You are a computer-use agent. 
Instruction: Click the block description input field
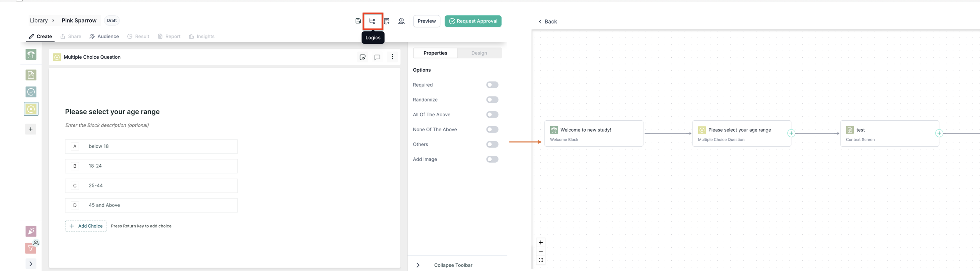[x=107, y=125]
